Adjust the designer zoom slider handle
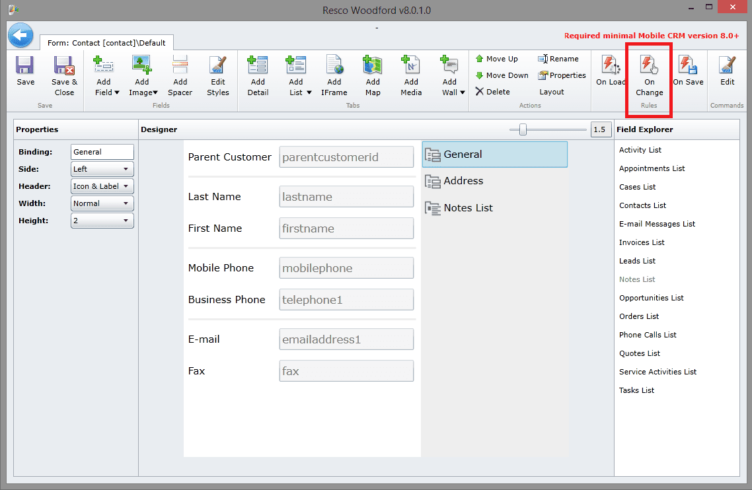 click(x=522, y=129)
